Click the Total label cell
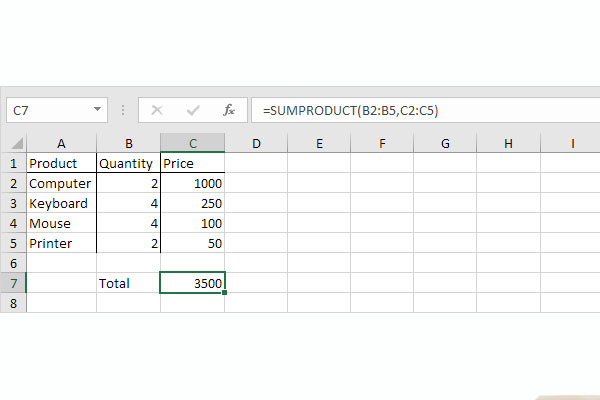 pyautogui.click(x=128, y=283)
